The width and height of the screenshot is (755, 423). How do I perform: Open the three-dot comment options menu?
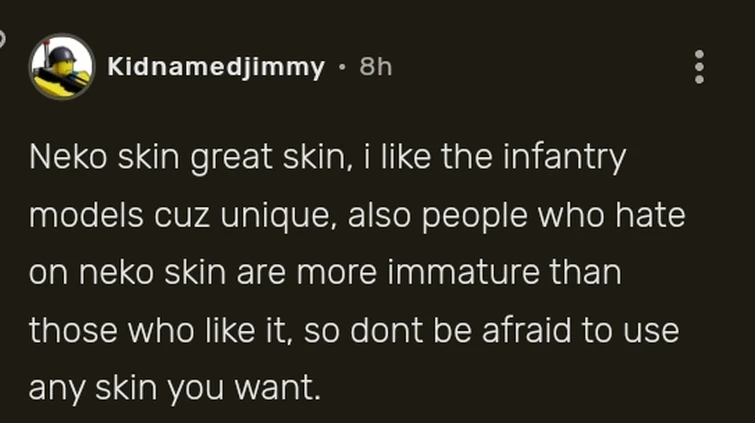point(699,67)
